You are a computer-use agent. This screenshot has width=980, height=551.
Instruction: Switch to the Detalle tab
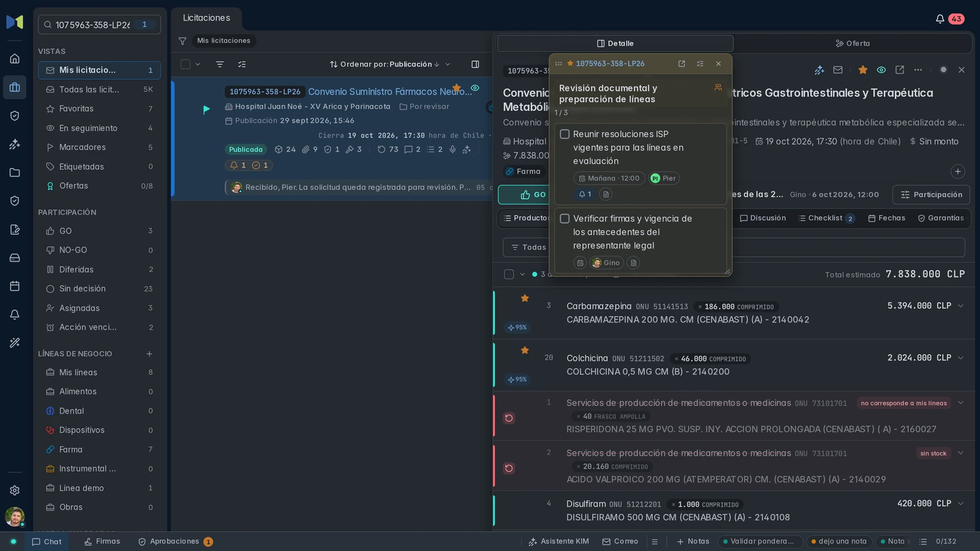pos(615,43)
